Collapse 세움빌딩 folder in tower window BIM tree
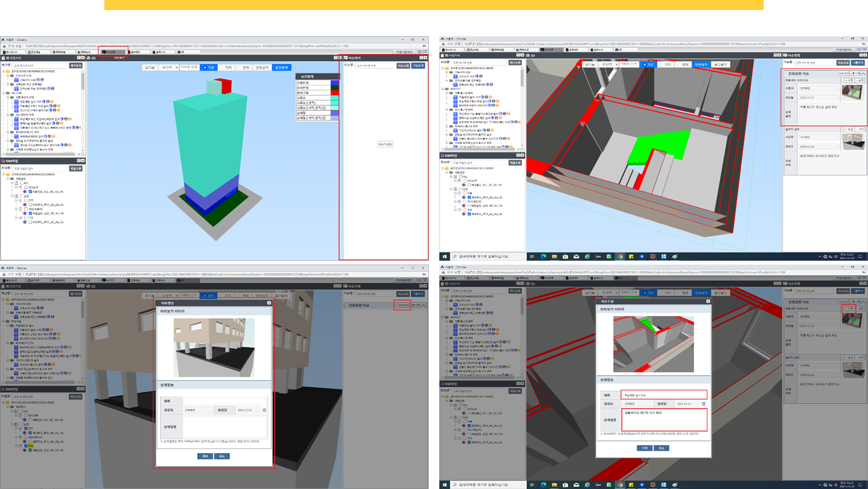 coord(8,179)
